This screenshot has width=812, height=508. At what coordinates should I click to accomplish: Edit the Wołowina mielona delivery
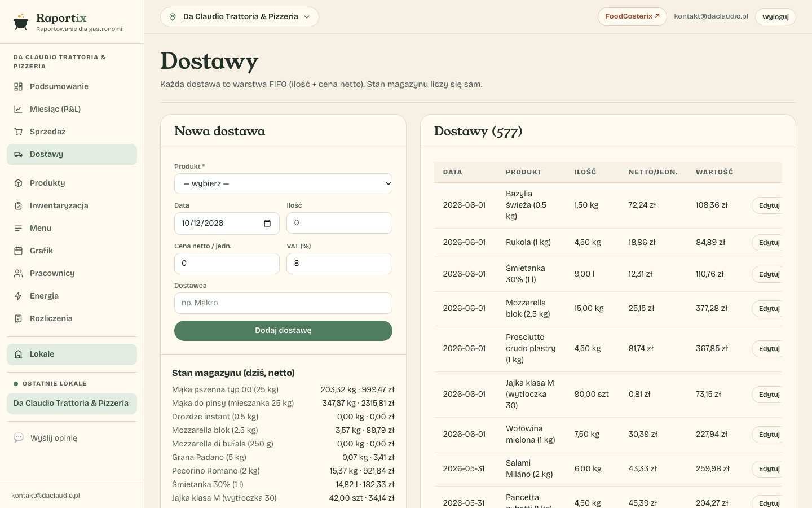tap(768, 435)
